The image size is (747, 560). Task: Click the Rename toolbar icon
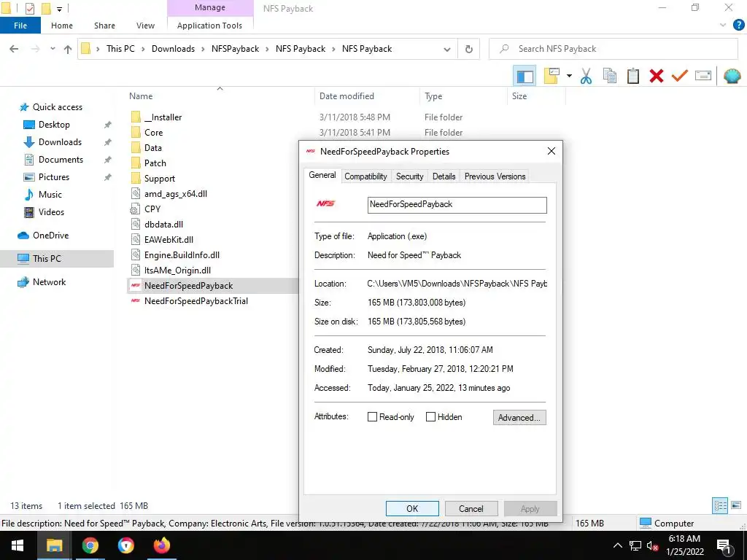[x=703, y=76]
